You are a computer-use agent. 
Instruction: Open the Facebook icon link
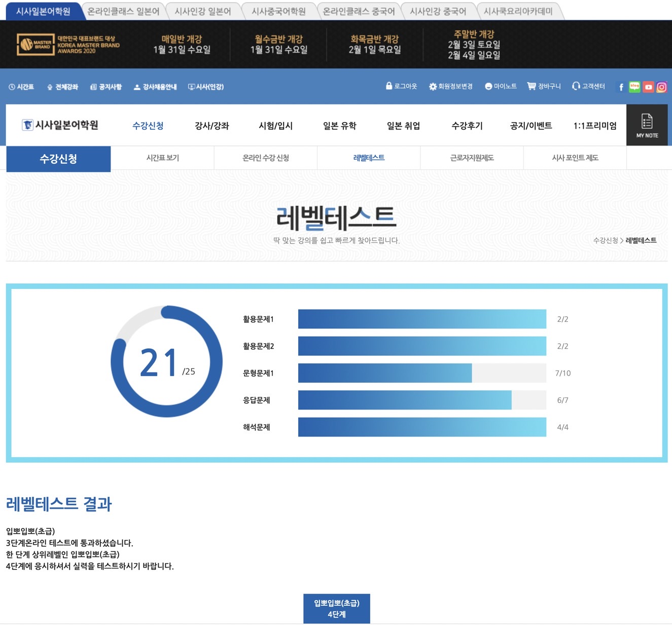point(621,87)
